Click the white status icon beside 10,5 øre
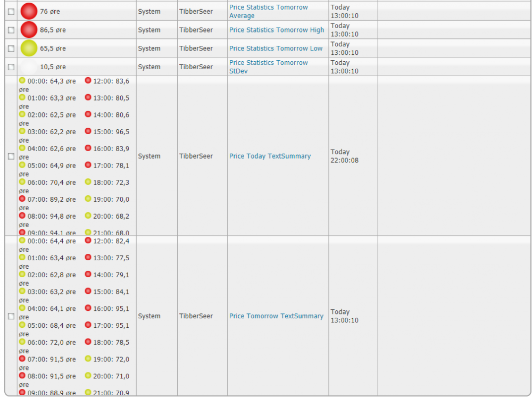532x397 pixels. (29, 67)
